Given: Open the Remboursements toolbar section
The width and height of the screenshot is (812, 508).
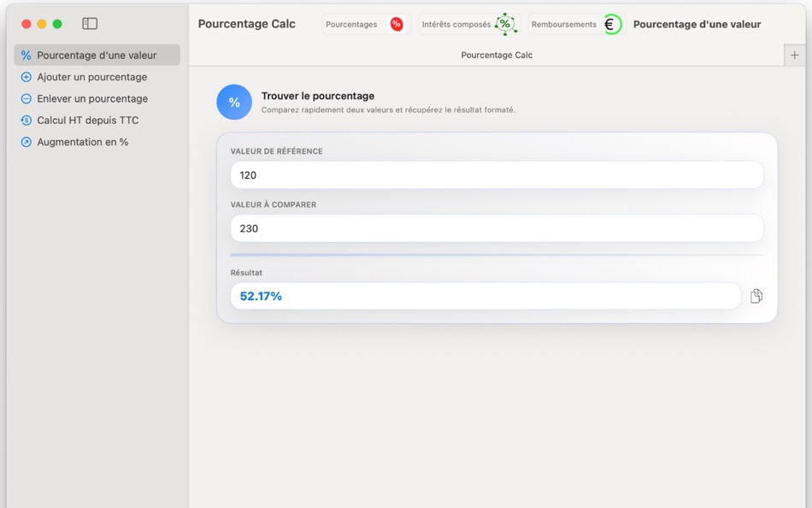Looking at the screenshot, I should pos(563,24).
